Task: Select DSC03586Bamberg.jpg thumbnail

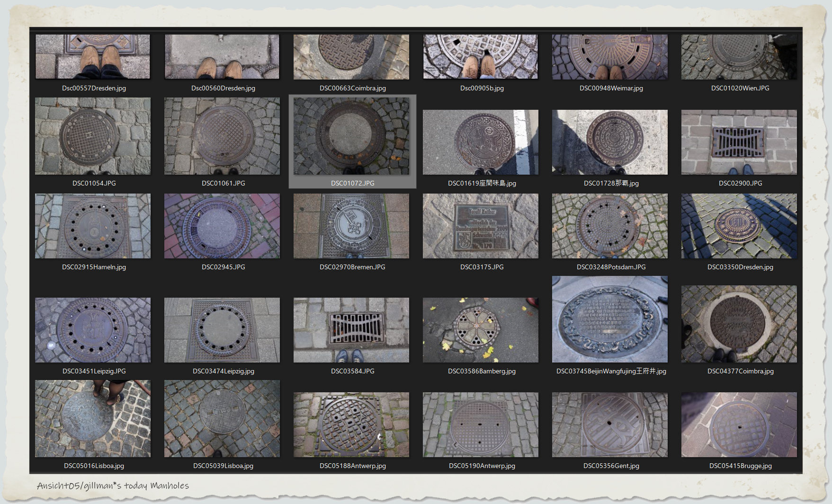Action: (x=481, y=330)
